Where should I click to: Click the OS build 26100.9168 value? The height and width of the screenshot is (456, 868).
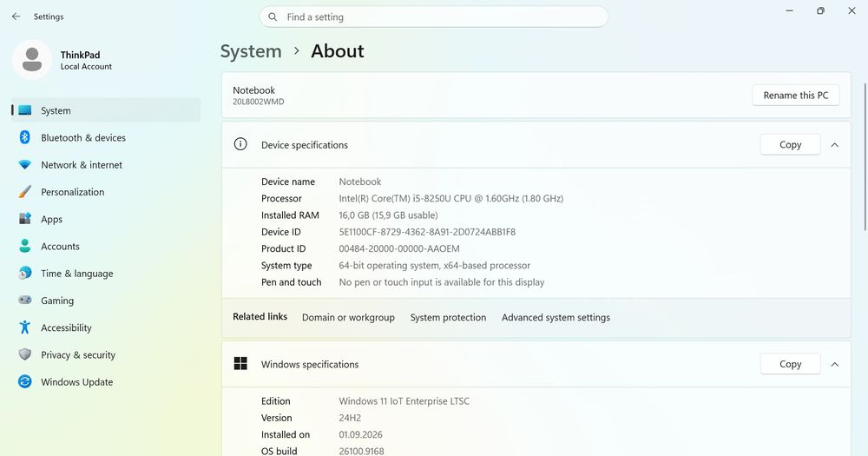point(361,451)
